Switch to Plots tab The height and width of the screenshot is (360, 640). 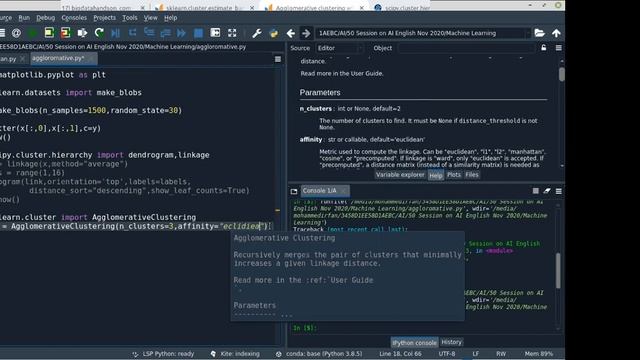coord(453,175)
